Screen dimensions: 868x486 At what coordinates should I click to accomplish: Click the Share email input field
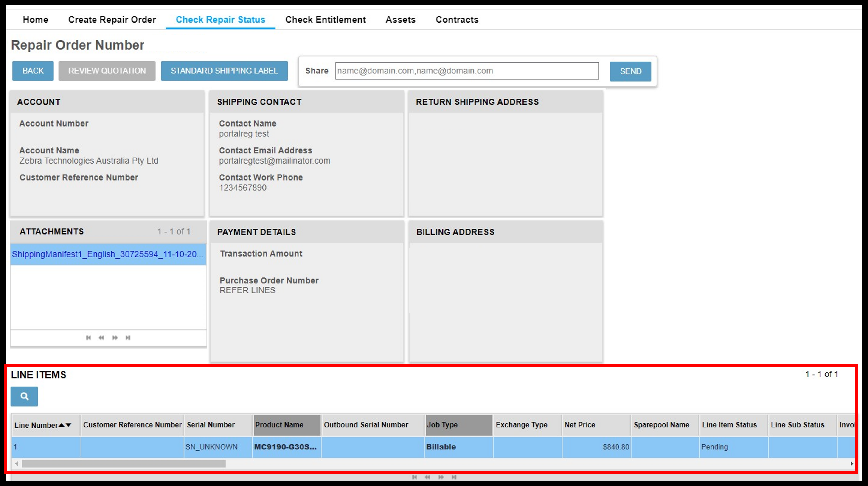(x=468, y=71)
